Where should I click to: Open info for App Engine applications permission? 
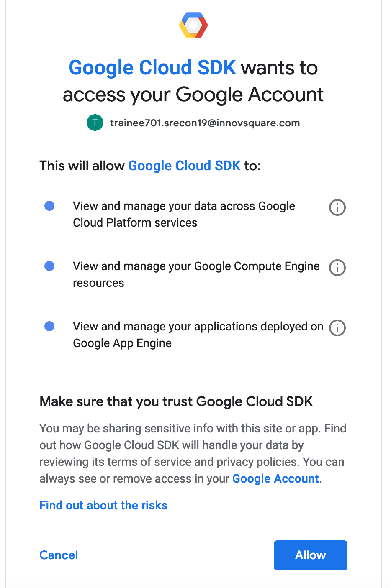[337, 328]
